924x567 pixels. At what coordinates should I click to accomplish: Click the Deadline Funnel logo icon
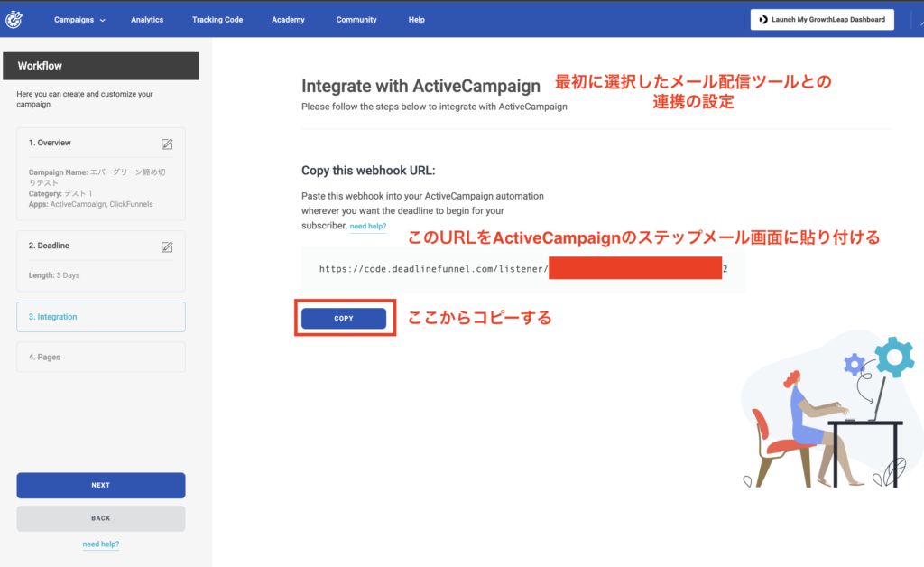click(14, 20)
